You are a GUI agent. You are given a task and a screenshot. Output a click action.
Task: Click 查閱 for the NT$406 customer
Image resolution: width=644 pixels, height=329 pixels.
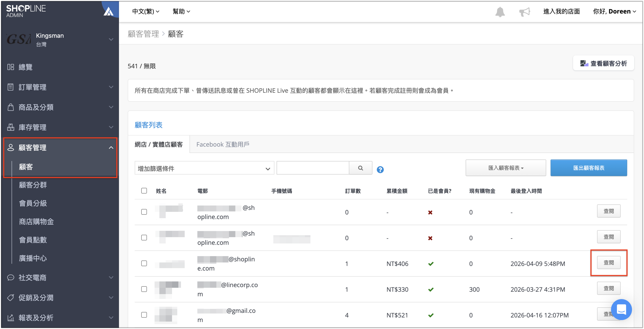(x=609, y=263)
